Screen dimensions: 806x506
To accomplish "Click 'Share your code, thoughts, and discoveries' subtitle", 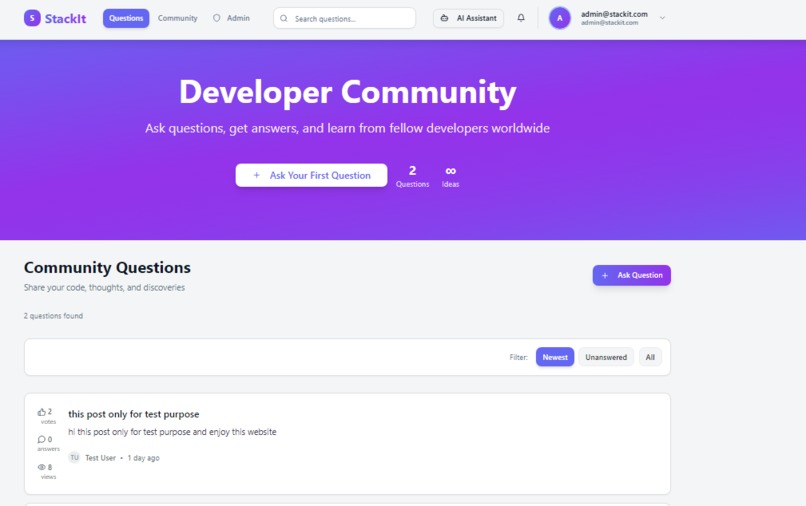I will point(104,287).
